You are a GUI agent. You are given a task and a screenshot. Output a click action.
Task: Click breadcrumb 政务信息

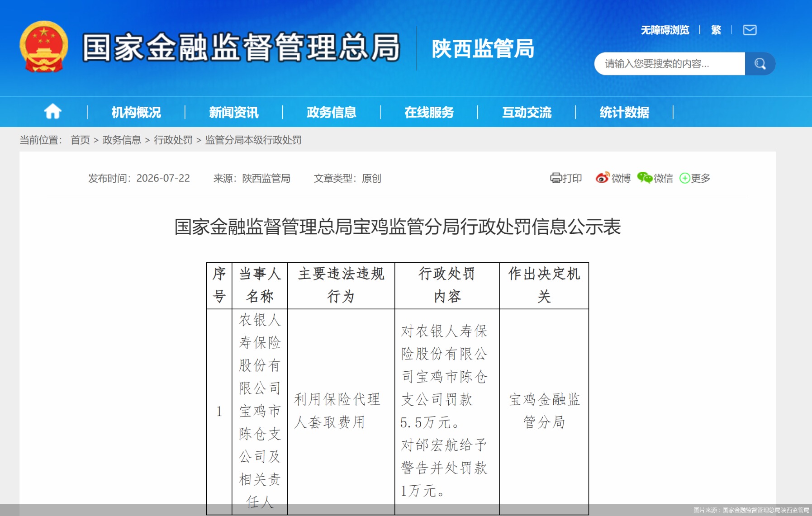click(x=122, y=140)
